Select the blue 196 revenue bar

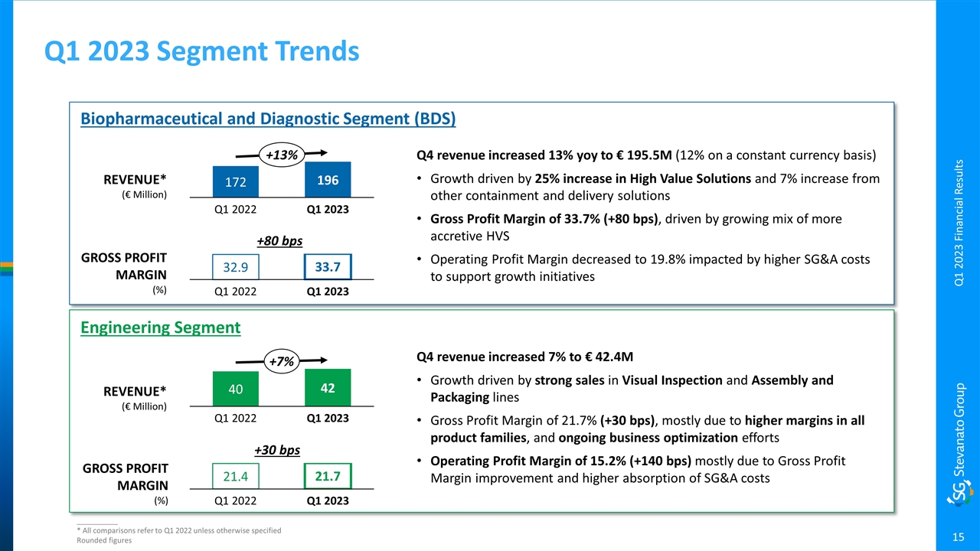(x=328, y=180)
